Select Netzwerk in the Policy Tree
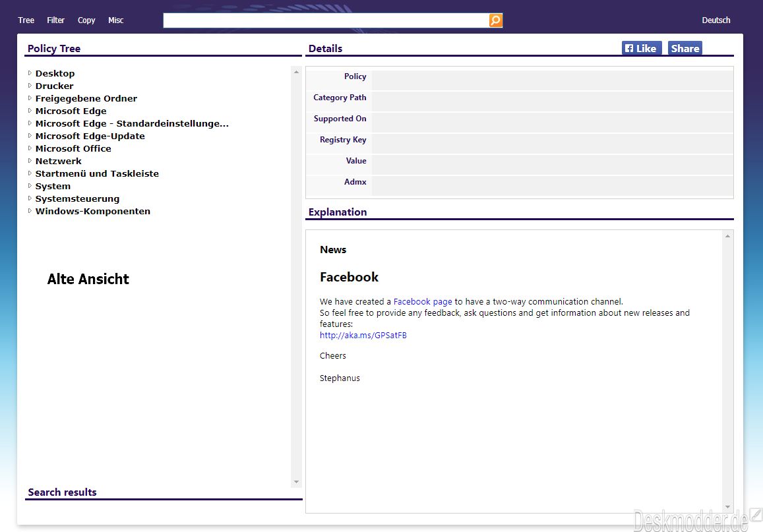This screenshot has height=532, width=763. coord(59,162)
